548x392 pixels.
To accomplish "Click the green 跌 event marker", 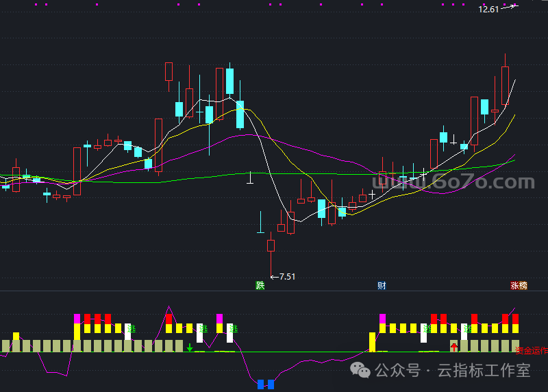I will point(260,286).
